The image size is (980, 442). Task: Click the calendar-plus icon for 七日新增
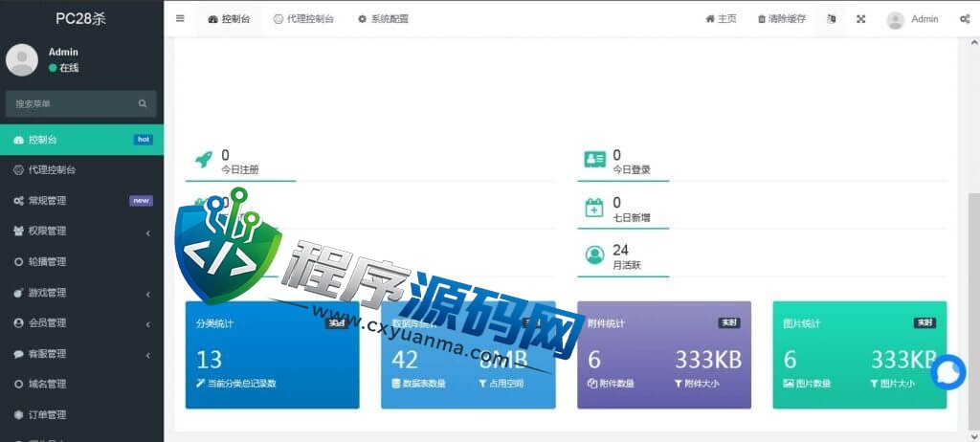(x=594, y=207)
